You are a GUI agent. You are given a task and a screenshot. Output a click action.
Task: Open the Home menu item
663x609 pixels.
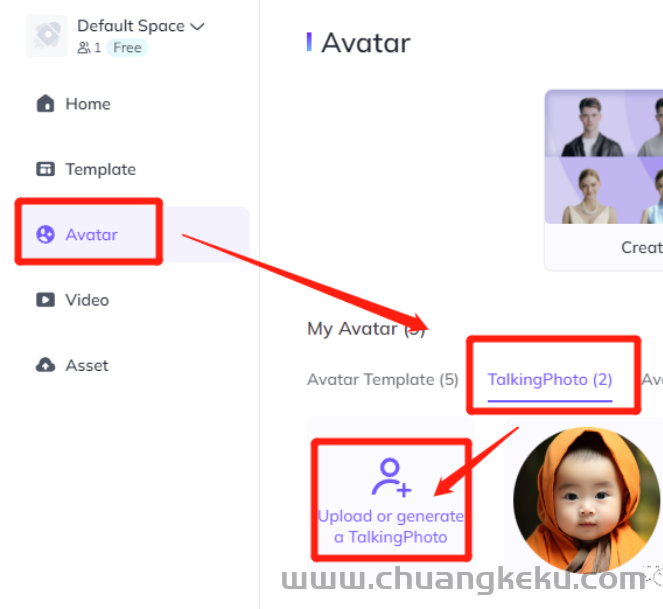point(88,104)
